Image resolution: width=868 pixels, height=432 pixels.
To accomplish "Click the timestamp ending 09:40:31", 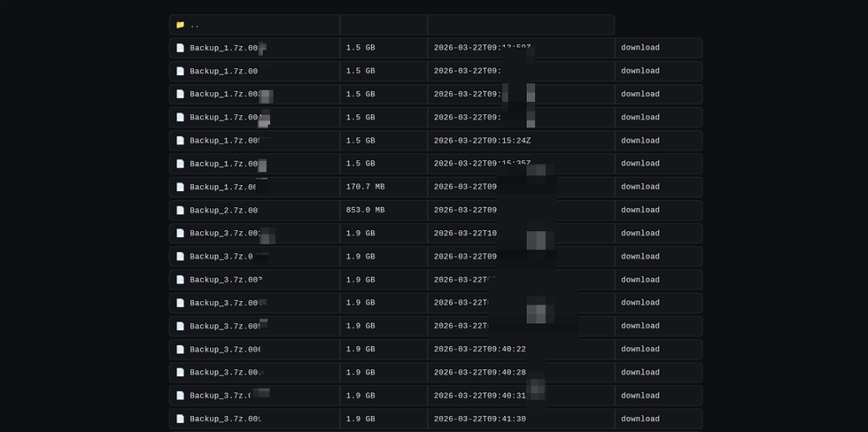I will (480, 396).
